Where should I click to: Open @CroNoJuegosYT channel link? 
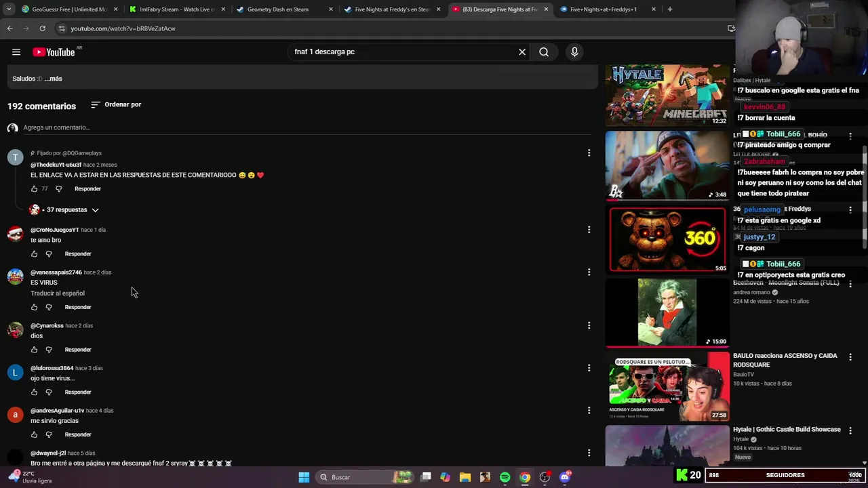click(x=55, y=230)
